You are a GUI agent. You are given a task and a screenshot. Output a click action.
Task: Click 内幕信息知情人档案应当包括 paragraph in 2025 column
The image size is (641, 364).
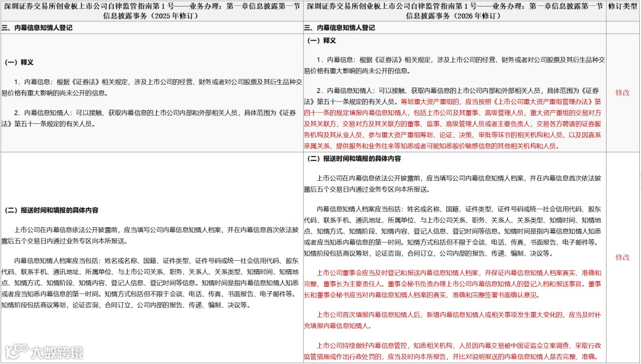[150, 283]
